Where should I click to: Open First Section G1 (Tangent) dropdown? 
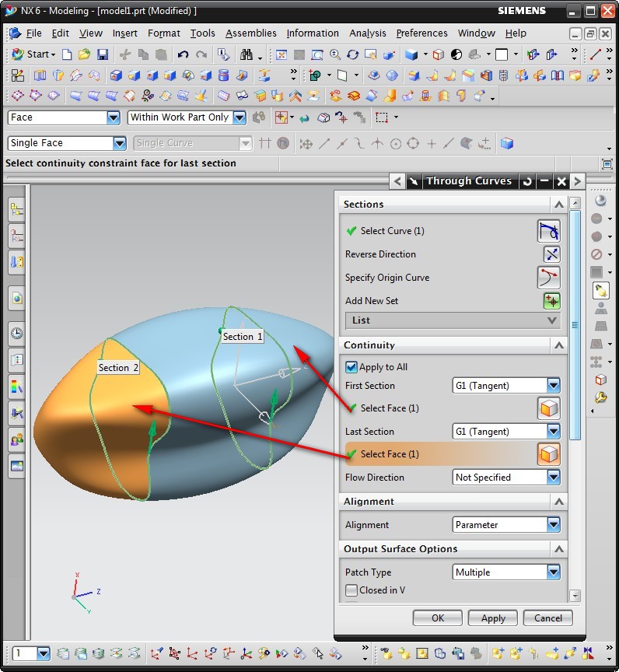(554, 385)
